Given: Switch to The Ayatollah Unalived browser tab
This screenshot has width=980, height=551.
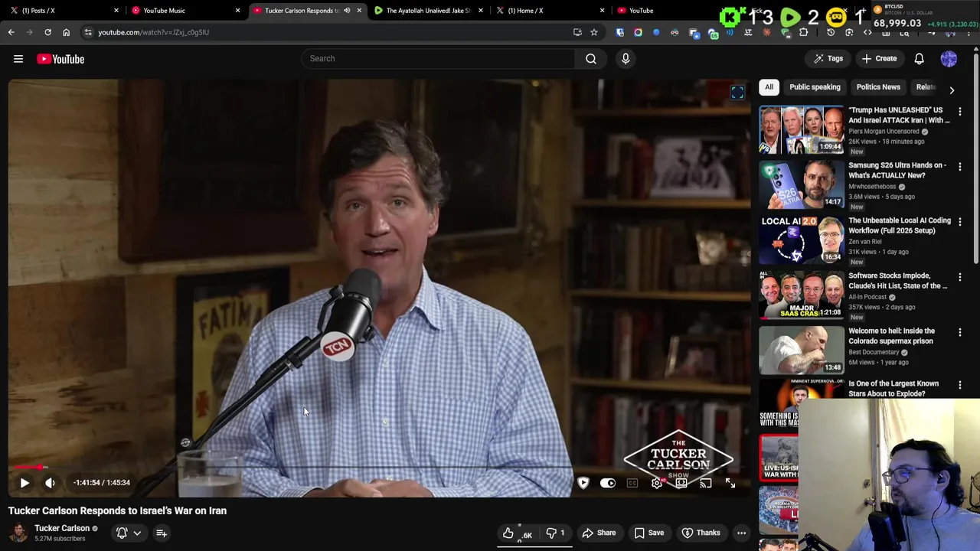Looking at the screenshot, I should coord(428,11).
